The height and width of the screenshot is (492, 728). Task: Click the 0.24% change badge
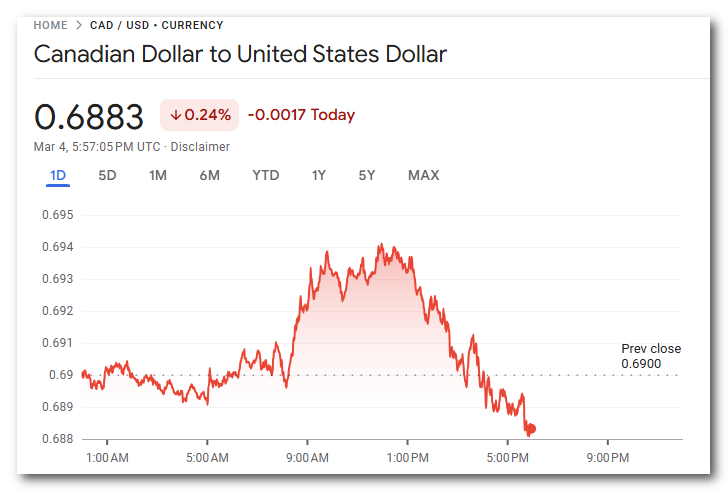pos(199,115)
